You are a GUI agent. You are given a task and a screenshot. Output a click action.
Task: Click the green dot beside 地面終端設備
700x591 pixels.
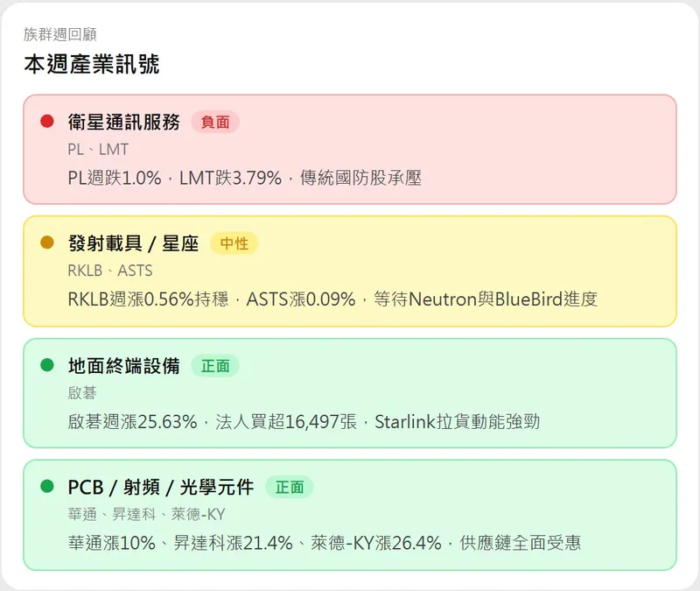(47, 364)
